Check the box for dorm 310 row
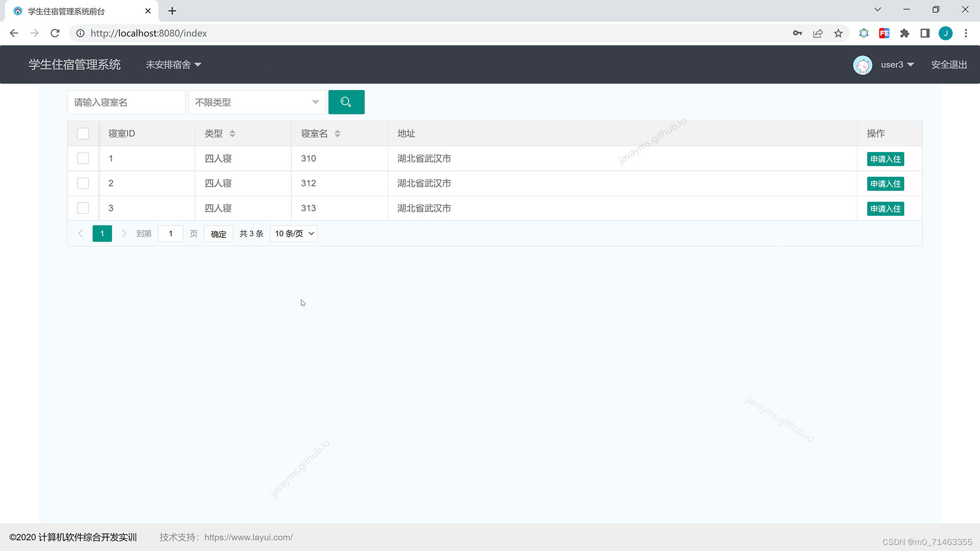 (83, 159)
